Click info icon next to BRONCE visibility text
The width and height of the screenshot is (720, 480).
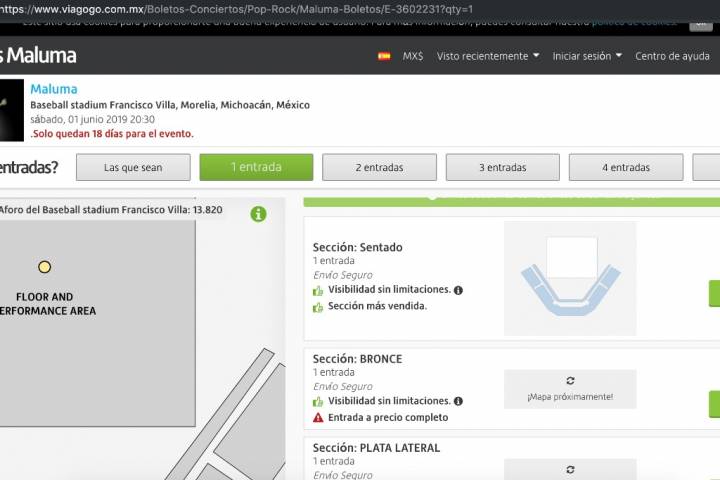click(x=458, y=401)
